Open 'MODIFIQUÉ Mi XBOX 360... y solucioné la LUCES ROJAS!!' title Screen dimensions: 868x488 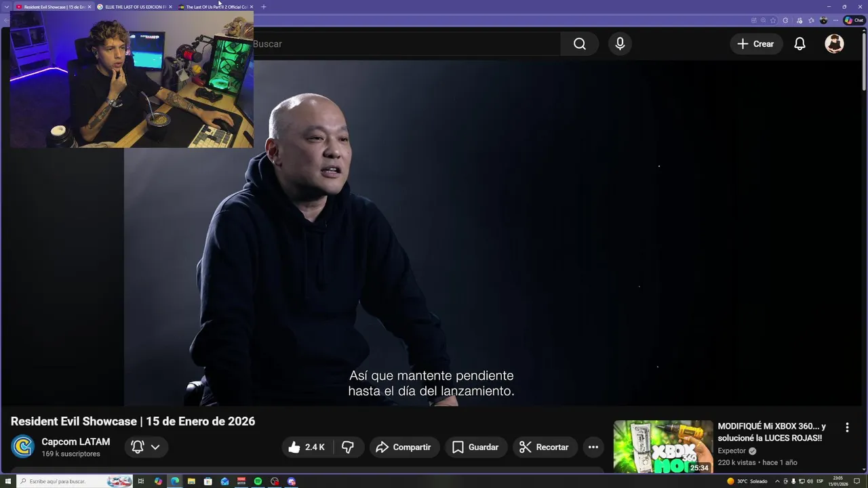[x=772, y=432]
